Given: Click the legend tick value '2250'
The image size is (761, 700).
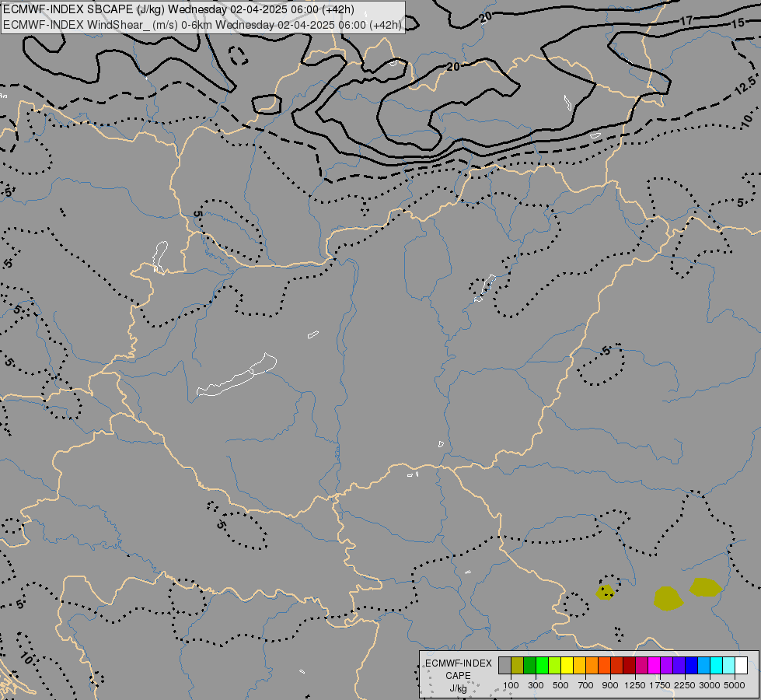Looking at the screenshot, I should [x=685, y=685].
